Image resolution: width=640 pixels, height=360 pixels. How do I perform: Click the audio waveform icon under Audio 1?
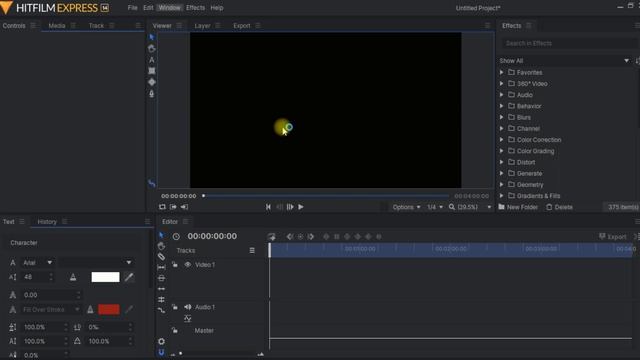click(x=187, y=318)
